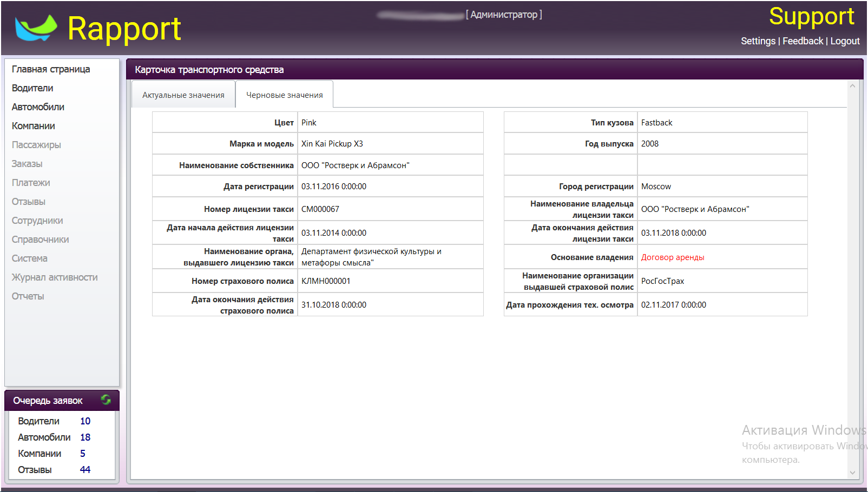Click the Support heading link
868x492 pixels.
coord(812,16)
